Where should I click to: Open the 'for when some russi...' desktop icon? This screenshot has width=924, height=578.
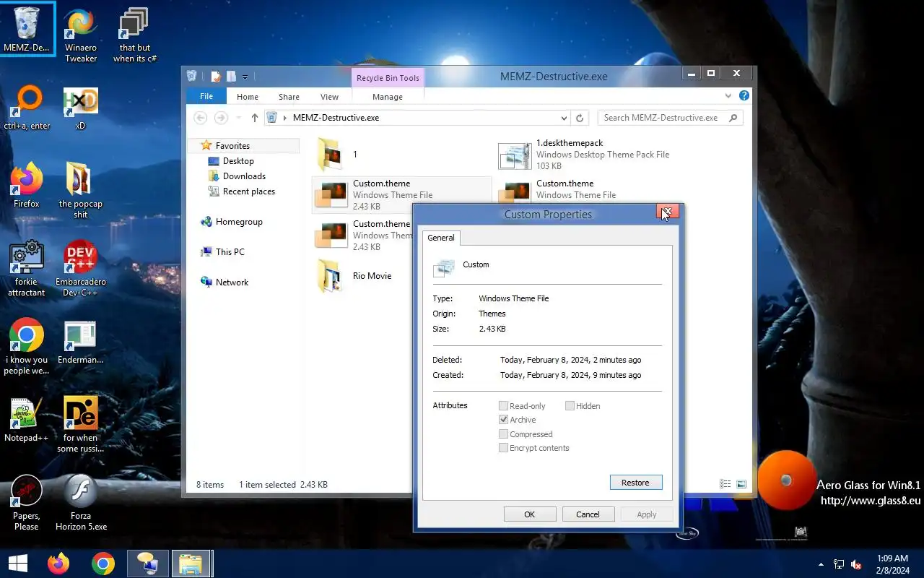point(81,425)
